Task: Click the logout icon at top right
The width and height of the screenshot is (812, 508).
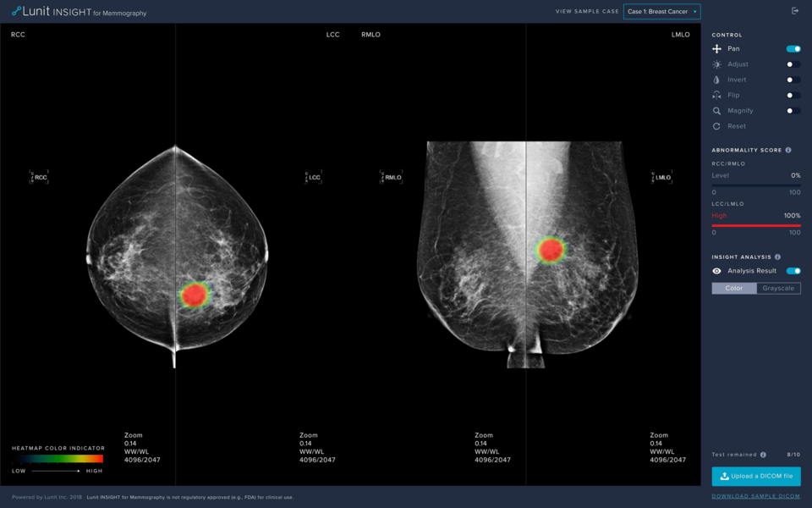Action: tap(794, 11)
